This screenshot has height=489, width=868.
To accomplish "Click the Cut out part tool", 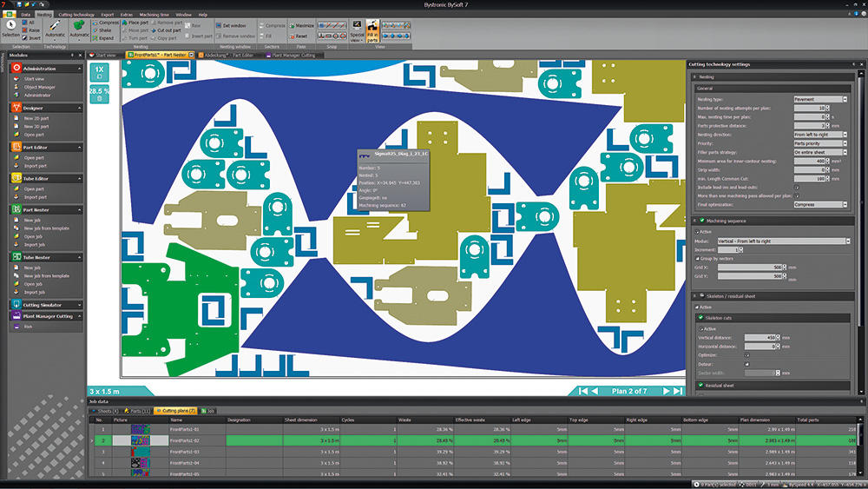I will click(166, 30).
